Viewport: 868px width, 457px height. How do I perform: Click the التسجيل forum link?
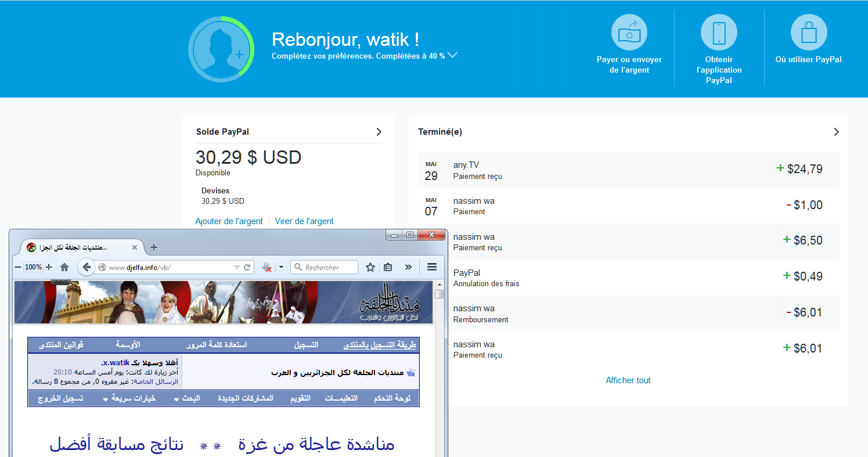point(306,345)
